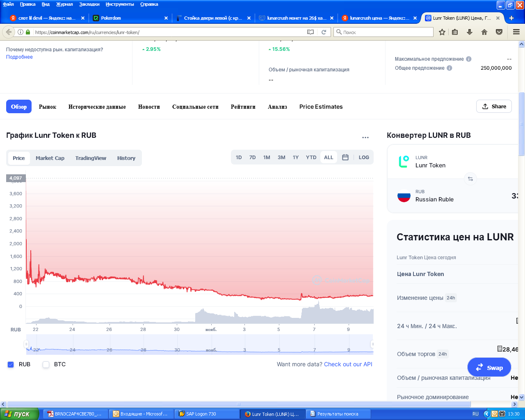Toggle reader view icon in address bar

(310, 32)
